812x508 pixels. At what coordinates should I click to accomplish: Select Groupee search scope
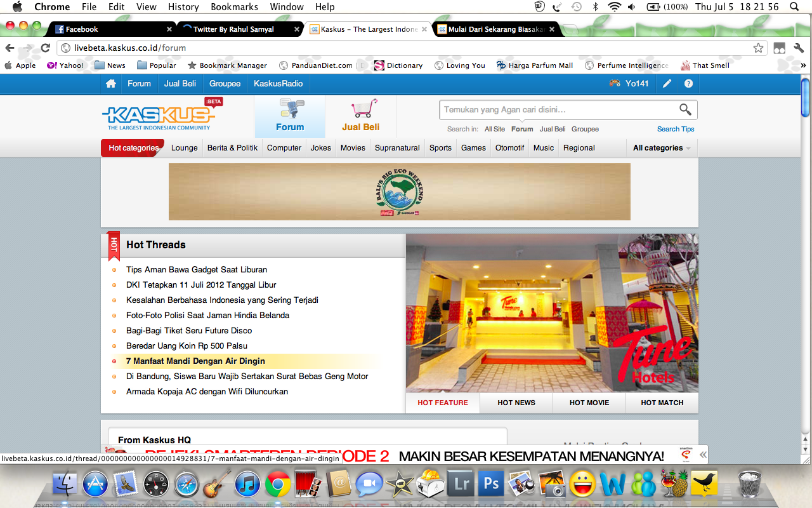click(x=585, y=129)
